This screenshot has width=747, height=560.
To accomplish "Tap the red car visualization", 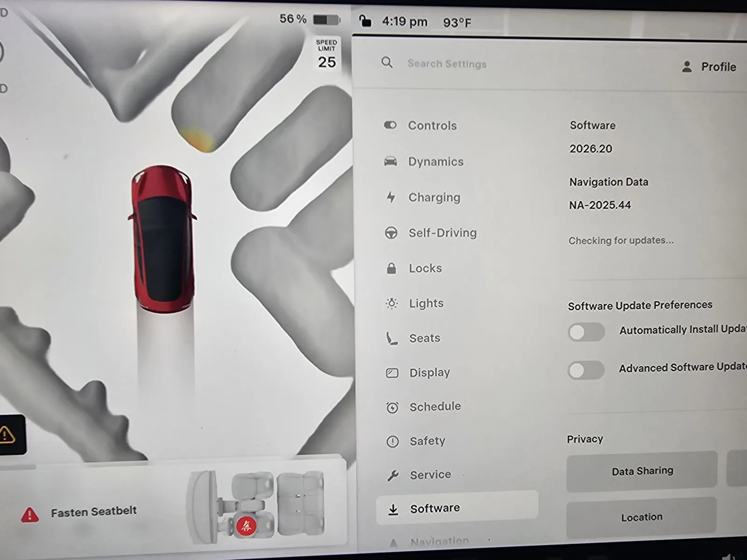I will tap(162, 239).
